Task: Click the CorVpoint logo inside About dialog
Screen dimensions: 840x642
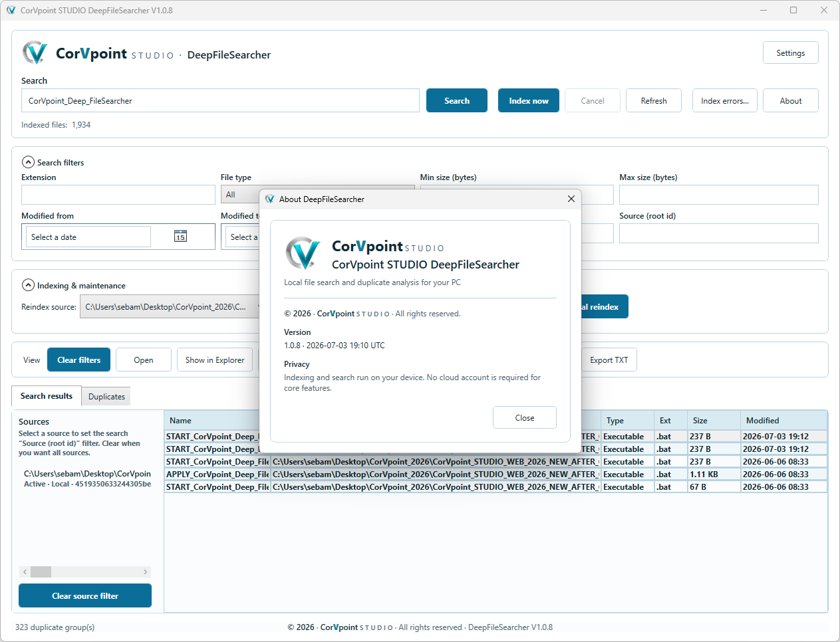Action: coord(303,253)
